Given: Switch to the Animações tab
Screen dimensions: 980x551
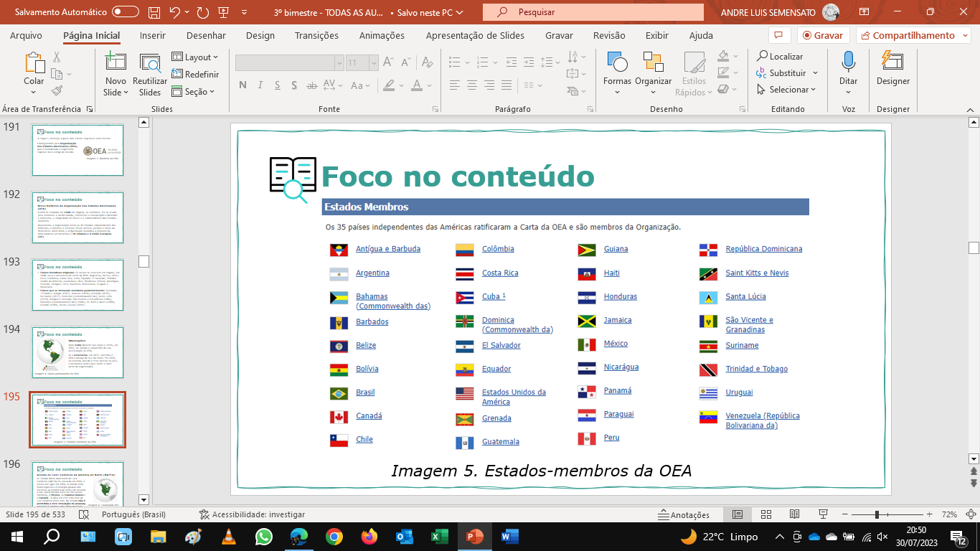Looking at the screenshot, I should tap(382, 35).
